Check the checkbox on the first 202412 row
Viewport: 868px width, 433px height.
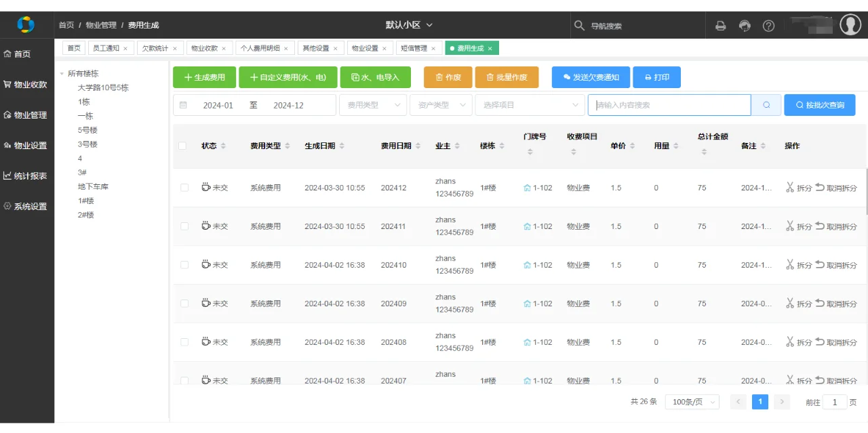[184, 188]
